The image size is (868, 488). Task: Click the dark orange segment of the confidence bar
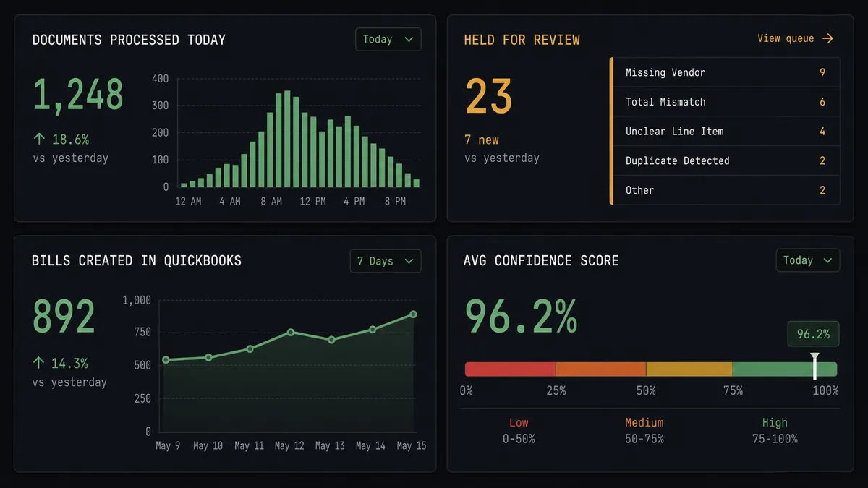(x=600, y=369)
